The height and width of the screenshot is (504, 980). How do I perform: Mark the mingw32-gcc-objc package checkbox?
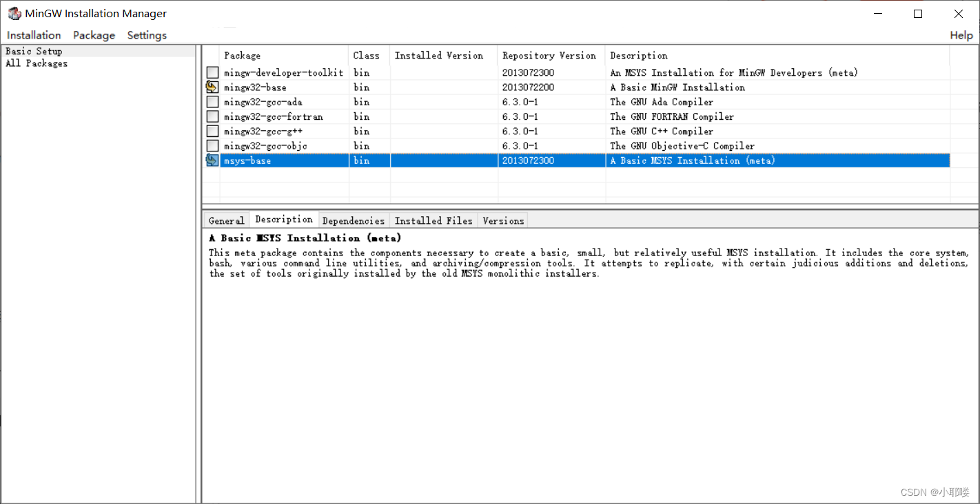tap(212, 146)
